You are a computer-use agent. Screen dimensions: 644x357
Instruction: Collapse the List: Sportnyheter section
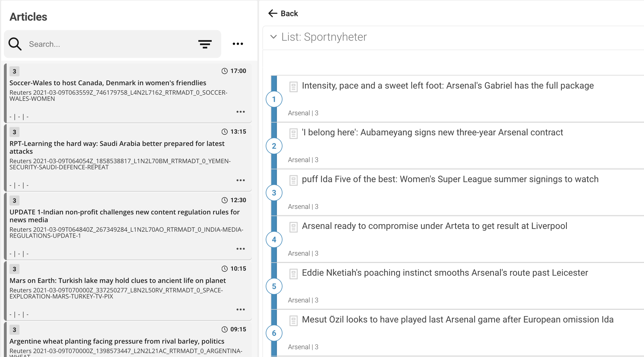[273, 37]
